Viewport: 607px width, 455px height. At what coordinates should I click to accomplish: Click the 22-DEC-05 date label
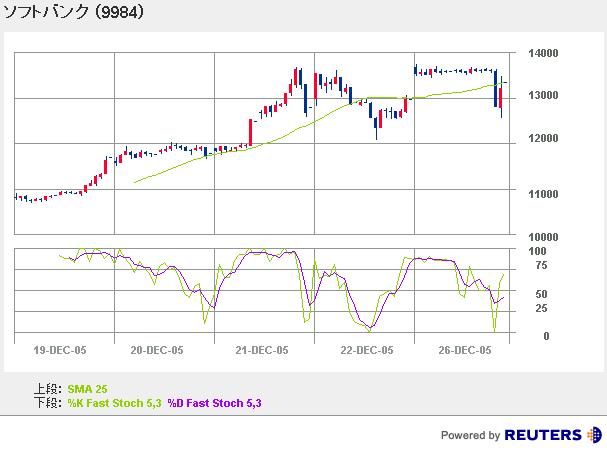pyautogui.click(x=367, y=350)
